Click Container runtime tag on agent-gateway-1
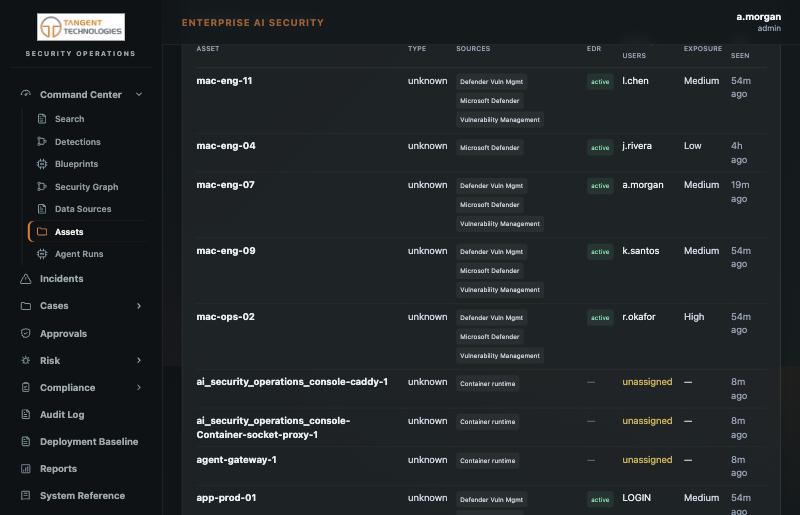This screenshot has height=515, width=800. click(x=487, y=460)
